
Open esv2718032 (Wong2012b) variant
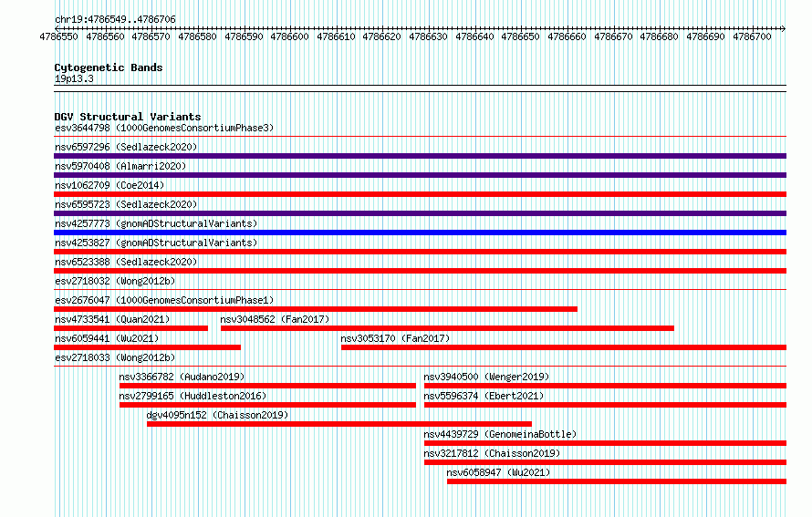click(x=115, y=281)
